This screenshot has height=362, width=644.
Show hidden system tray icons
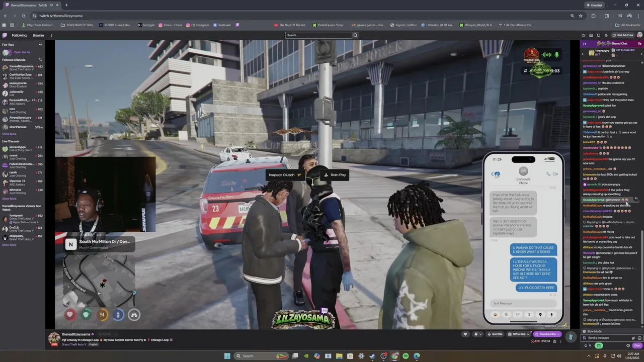589,356
